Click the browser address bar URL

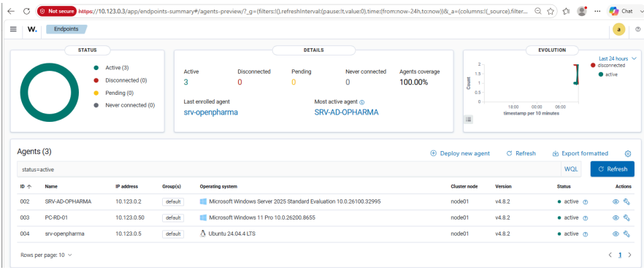pyautogui.click(x=304, y=12)
